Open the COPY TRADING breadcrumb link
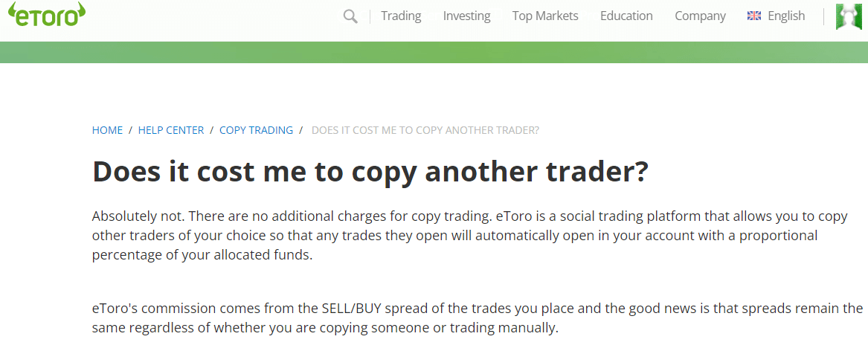The image size is (868, 348). pos(257,131)
